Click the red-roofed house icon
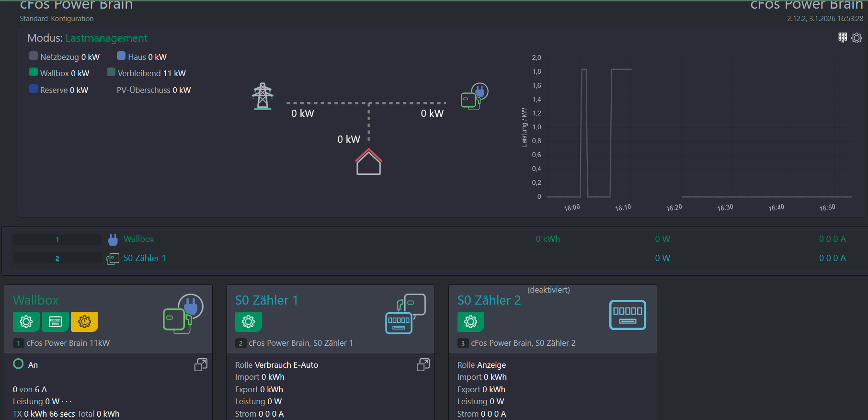 [368, 162]
